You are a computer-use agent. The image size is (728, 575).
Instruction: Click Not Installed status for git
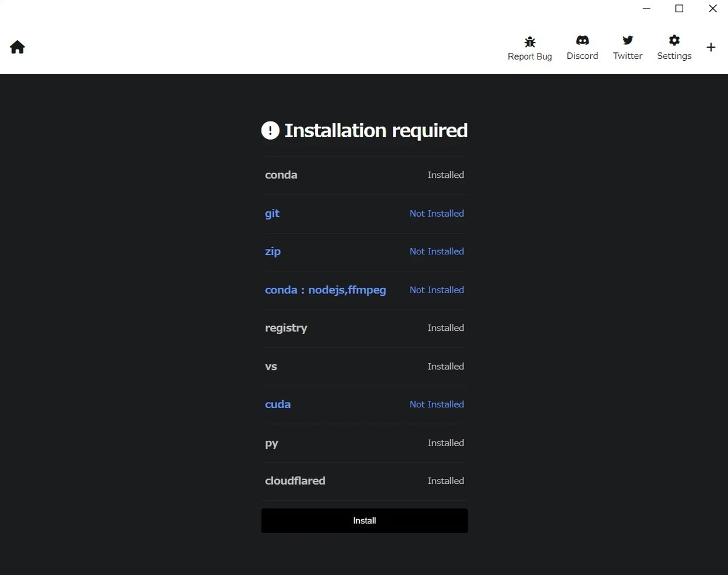pos(437,214)
